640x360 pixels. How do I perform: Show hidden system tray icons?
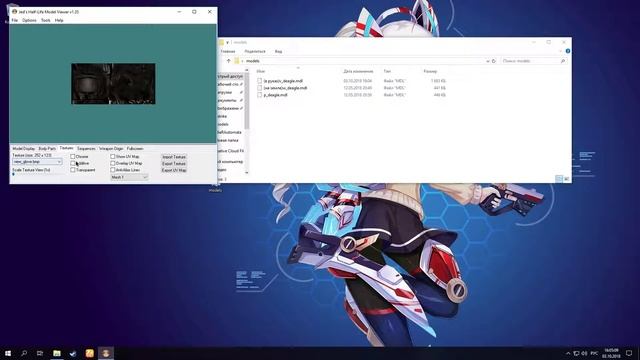(568, 353)
